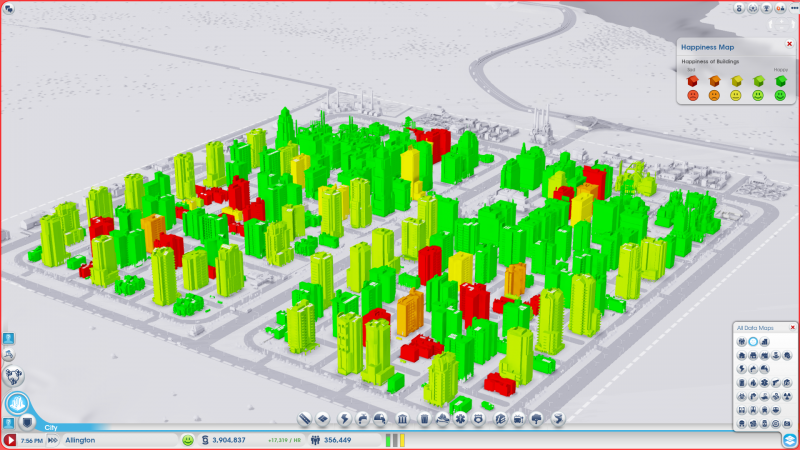The height and width of the screenshot is (450, 800).
Task: Click the Happiness Map title text
Action: click(708, 47)
